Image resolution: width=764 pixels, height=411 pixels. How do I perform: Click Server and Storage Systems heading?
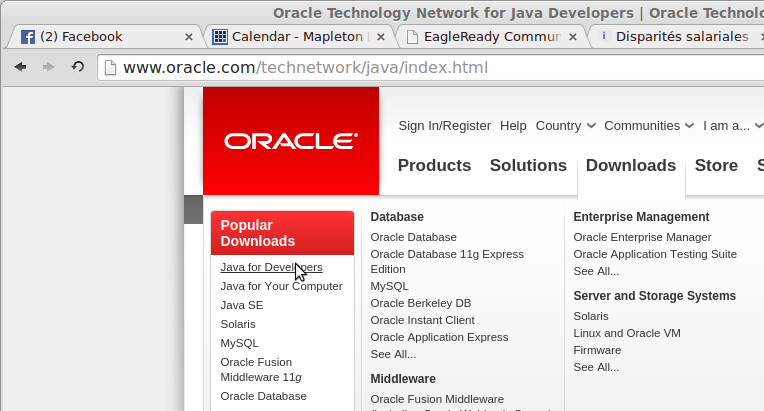point(654,296)
